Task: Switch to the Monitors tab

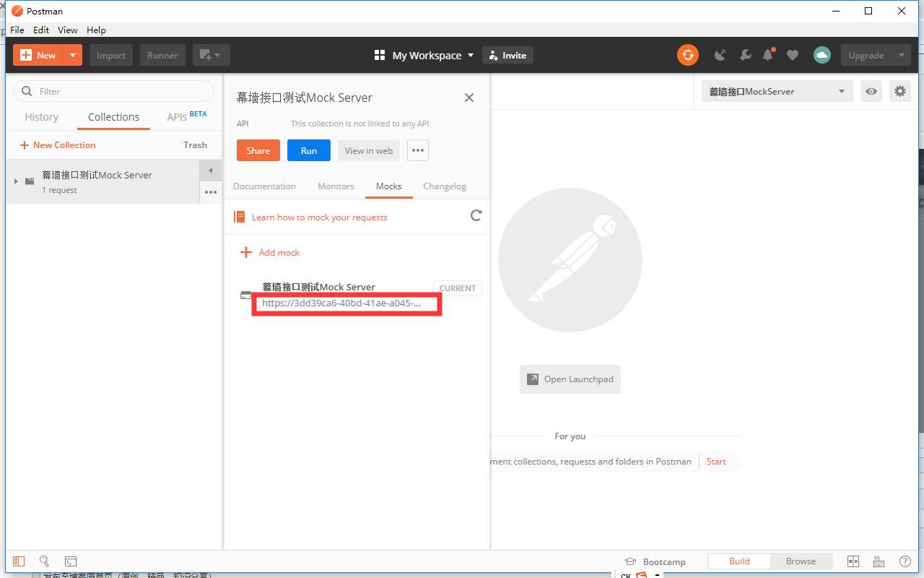Action: click(x=336, y=186)
